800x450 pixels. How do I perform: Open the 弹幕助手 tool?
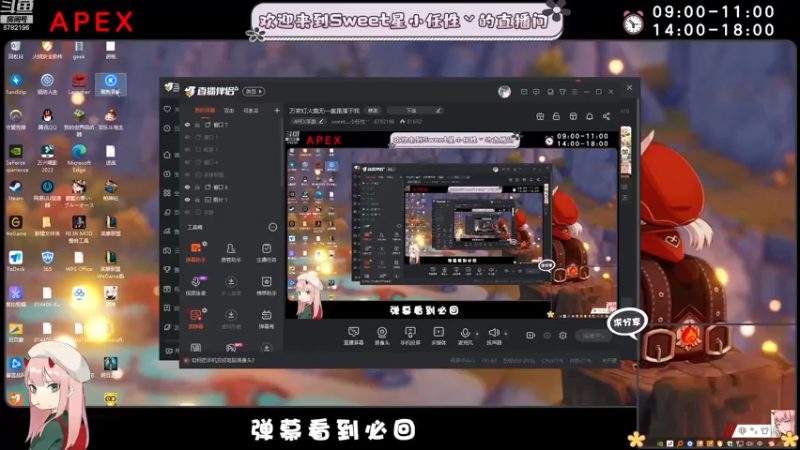coord(195,253)
